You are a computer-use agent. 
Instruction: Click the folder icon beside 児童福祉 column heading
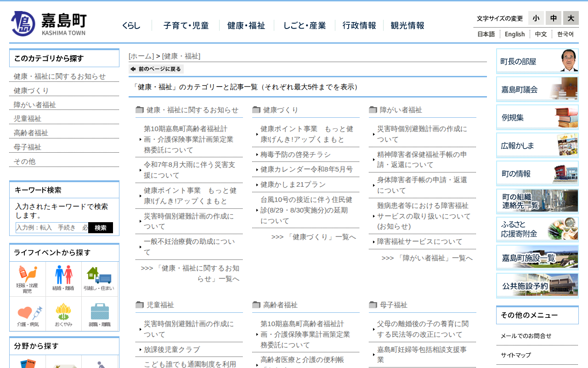[x=140, y=305]
